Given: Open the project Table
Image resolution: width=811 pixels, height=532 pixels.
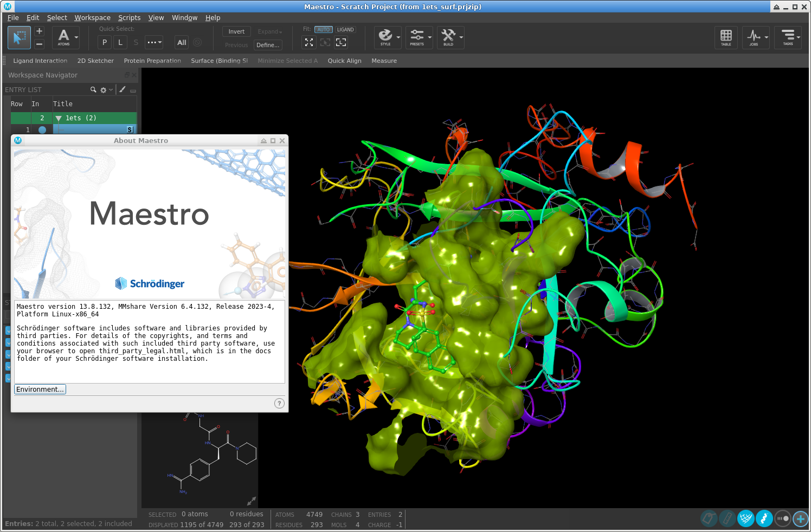Looking at the screenshot, I should click(726, 37).
